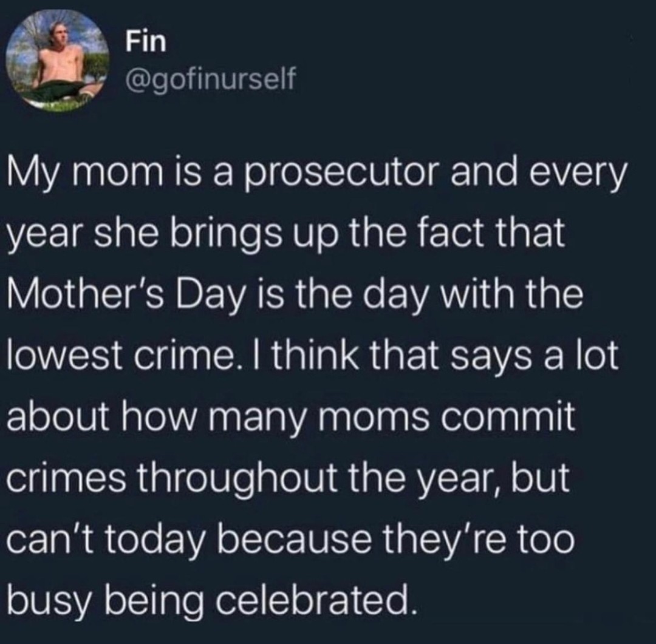Viewport: 656px width, 644px height.
Task: Click the word 'crimes' starting seventh line
Action: 66,478
